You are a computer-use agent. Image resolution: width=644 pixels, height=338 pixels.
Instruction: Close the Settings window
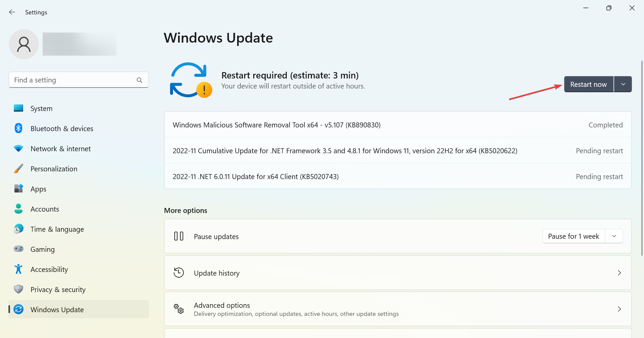[632, 8]
